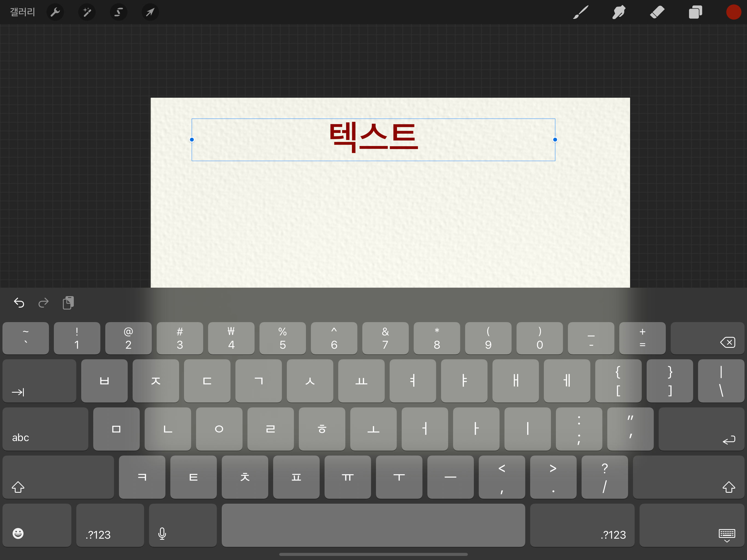Viewport: 747px width, 560px height.
Task: Select the Eraser tool
Action: 657,12
